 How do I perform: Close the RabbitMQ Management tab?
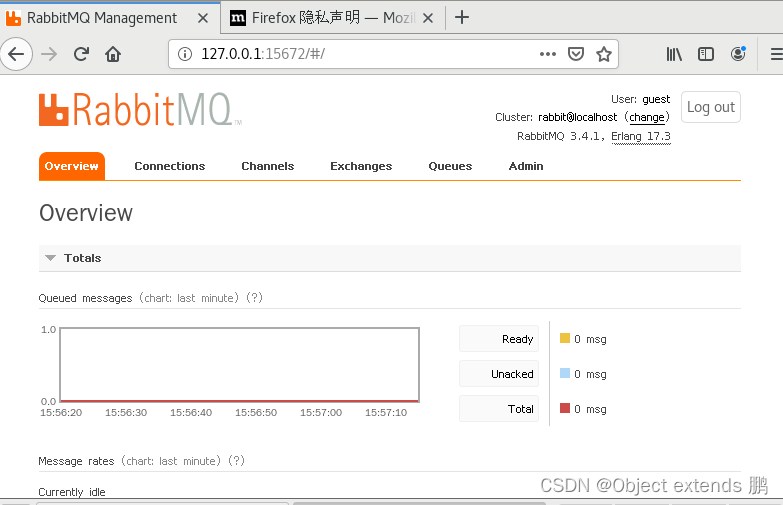click(203, 18)
